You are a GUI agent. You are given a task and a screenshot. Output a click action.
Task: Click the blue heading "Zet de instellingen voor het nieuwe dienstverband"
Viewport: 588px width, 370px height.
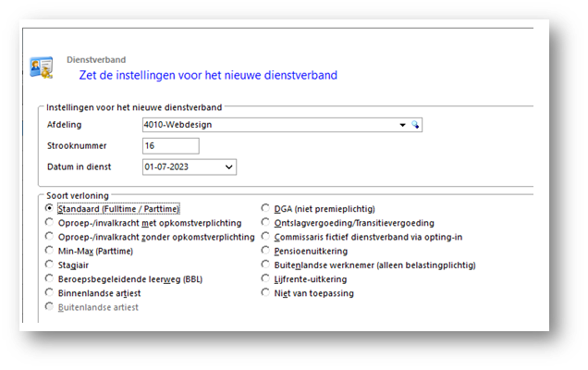click(208, 76)
